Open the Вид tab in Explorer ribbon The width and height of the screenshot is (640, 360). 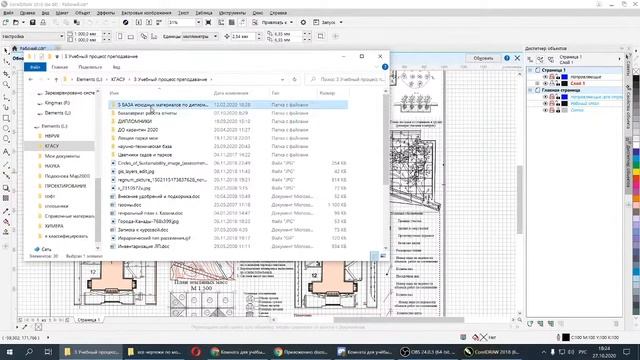pos(116,67)
